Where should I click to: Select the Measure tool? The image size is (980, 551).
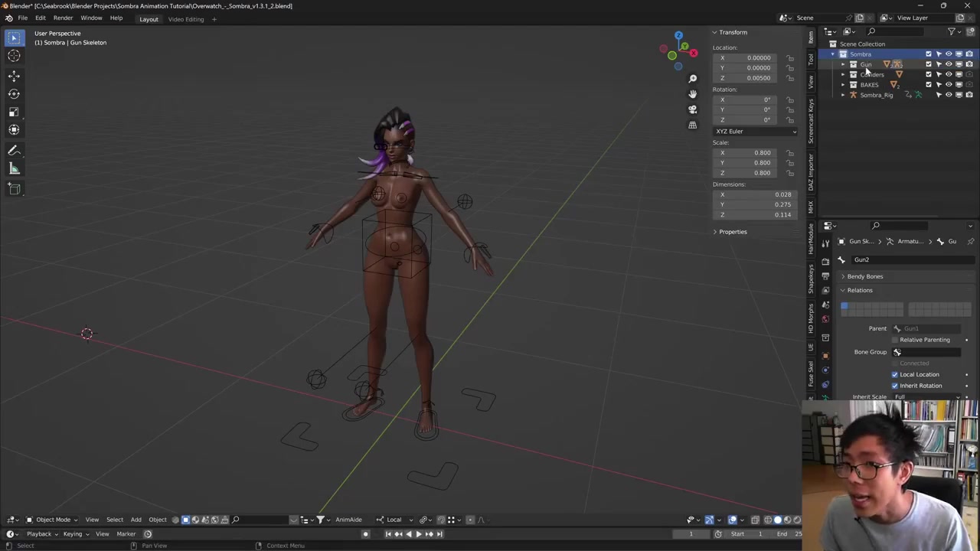14,169
